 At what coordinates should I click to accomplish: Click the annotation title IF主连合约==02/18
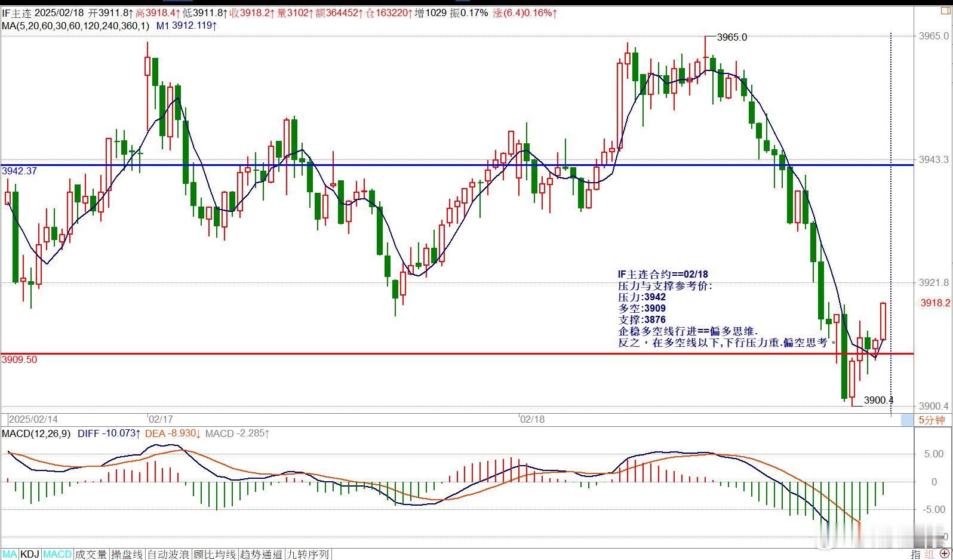(663, 274)
